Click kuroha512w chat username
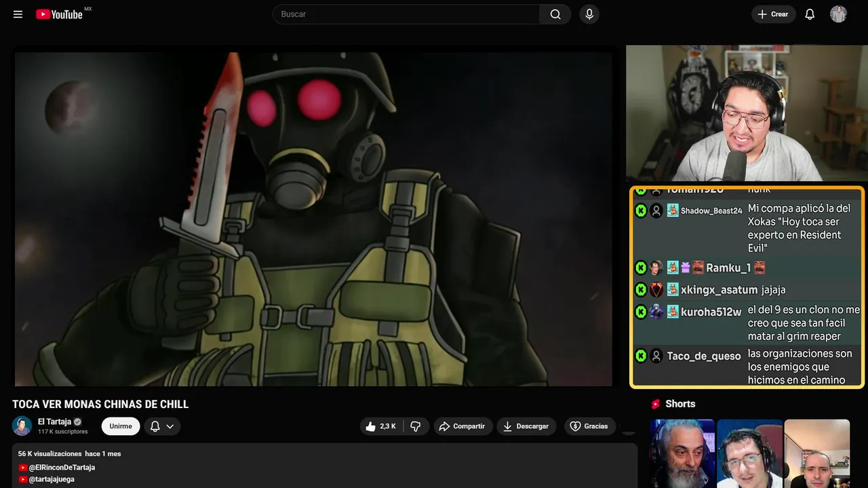The width and height of the screenshot is (868, 488). (x=711, y=312)
